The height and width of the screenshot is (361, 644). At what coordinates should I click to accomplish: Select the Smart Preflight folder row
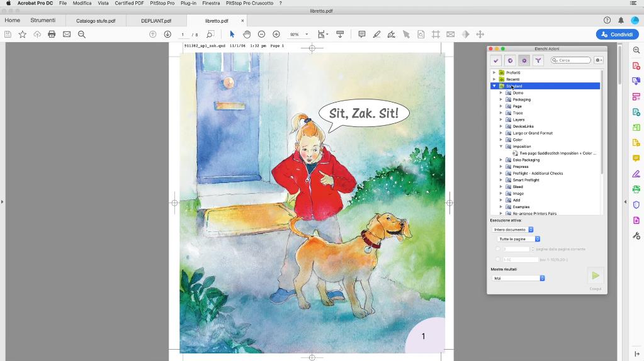point(526,180)
